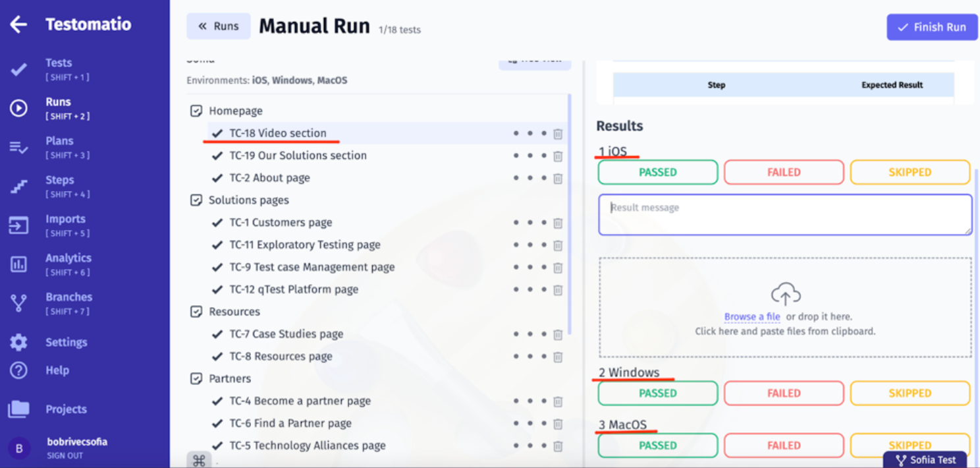The height and width of the screenshot is (468, 980).
Task: Toggle the Solutions pages suite checkbox
Action: pyautogui.click(x=196, y=200)
